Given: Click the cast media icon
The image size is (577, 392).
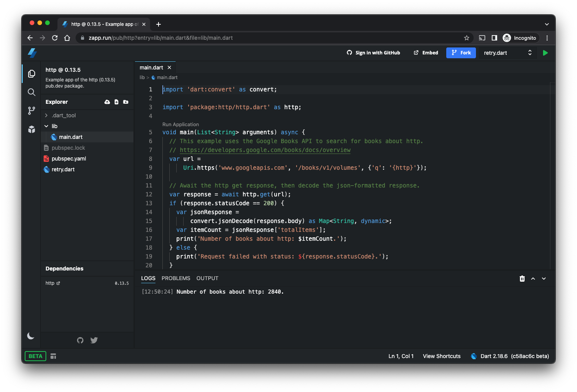Looking at the screenshot, I should (482, 38).
